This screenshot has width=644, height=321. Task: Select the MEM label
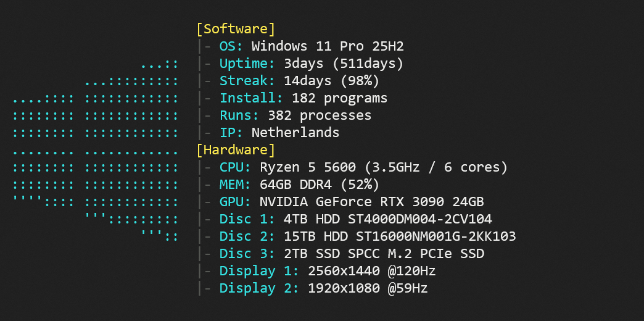(236, 185)
